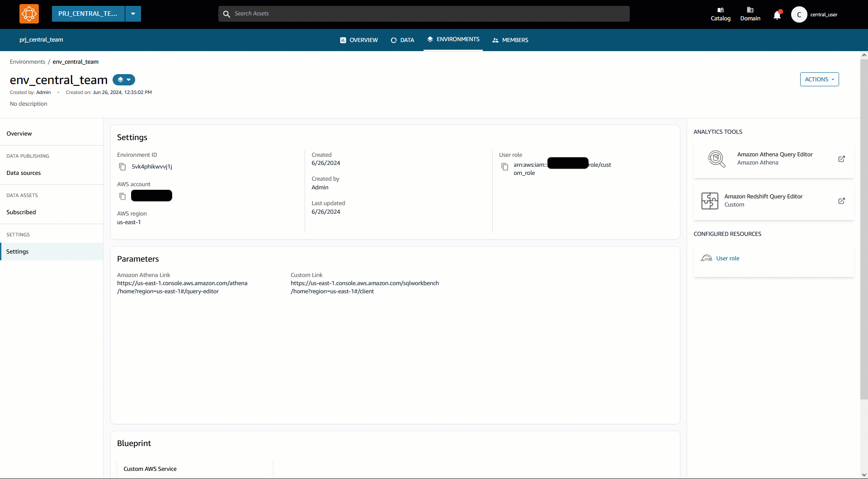868x479 pixels.
Task: Click the Amazon Athena magnifier icon
Action: click(x=717, y=159)
